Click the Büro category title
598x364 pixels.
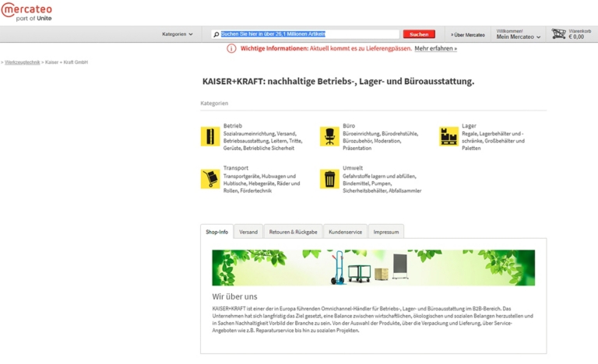(x=349, y=126)
